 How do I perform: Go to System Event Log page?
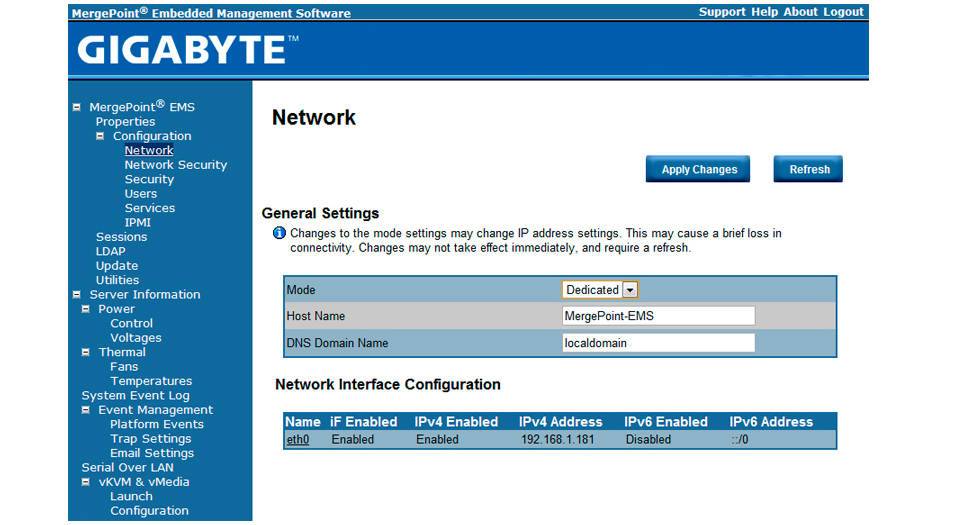[135, 395]
